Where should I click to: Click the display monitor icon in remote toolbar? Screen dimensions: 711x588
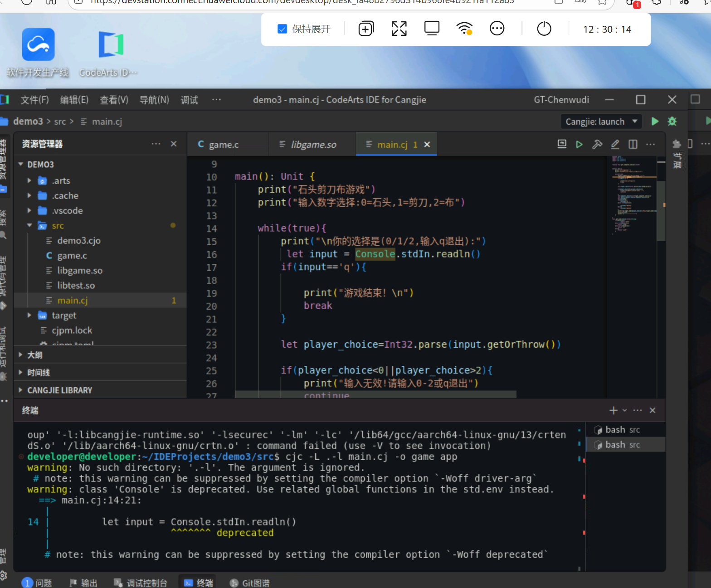click(432, 29)
